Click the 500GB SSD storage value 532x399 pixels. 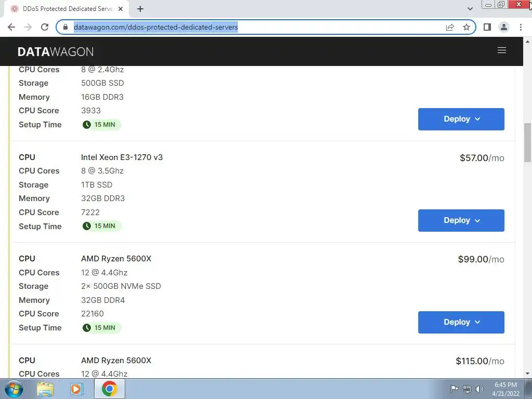[102, 83]
